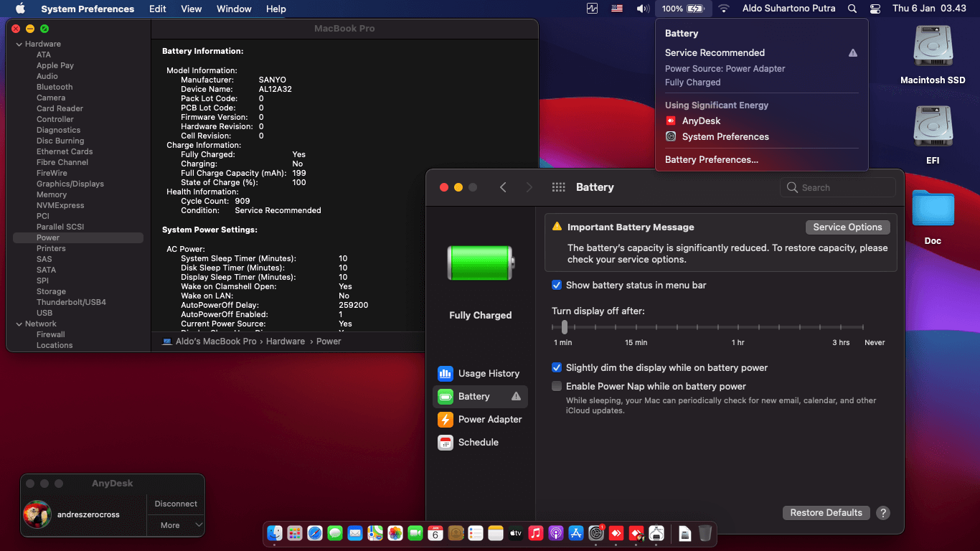Collapse the Network section in sidebar

point(19,324)
